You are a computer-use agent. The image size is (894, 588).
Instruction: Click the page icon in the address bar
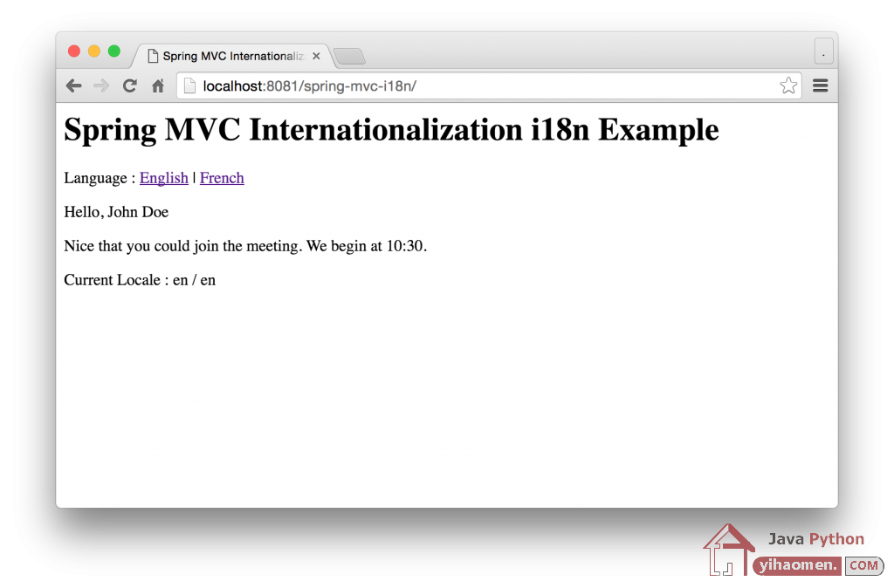coord(189,86)
